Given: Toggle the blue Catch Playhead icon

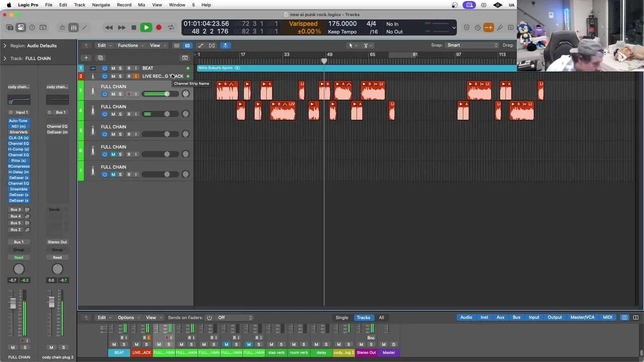Looking at the screenshot, I should point(225,45).
